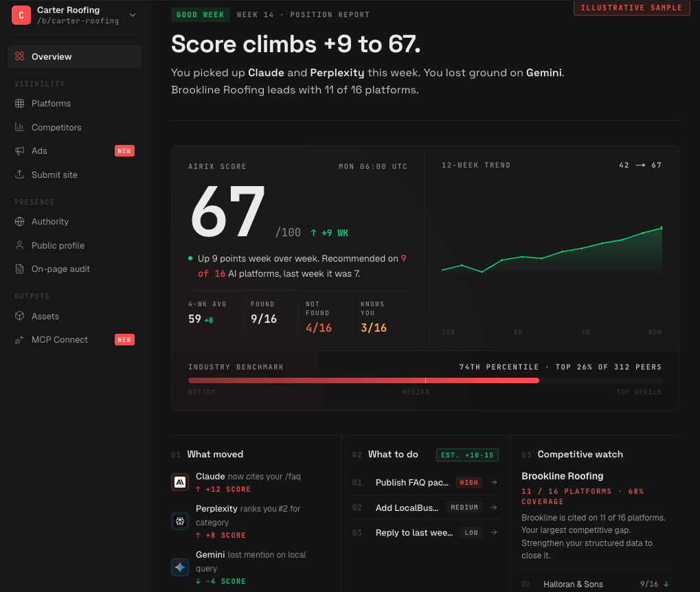Open On-page audit page
Screen dimensions: 700x592
coord(75,269)
